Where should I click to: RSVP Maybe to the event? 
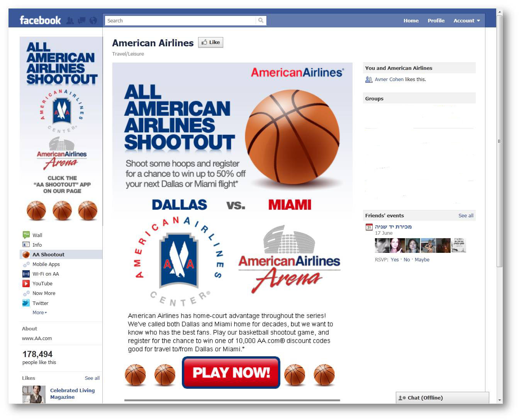[422, 260]
